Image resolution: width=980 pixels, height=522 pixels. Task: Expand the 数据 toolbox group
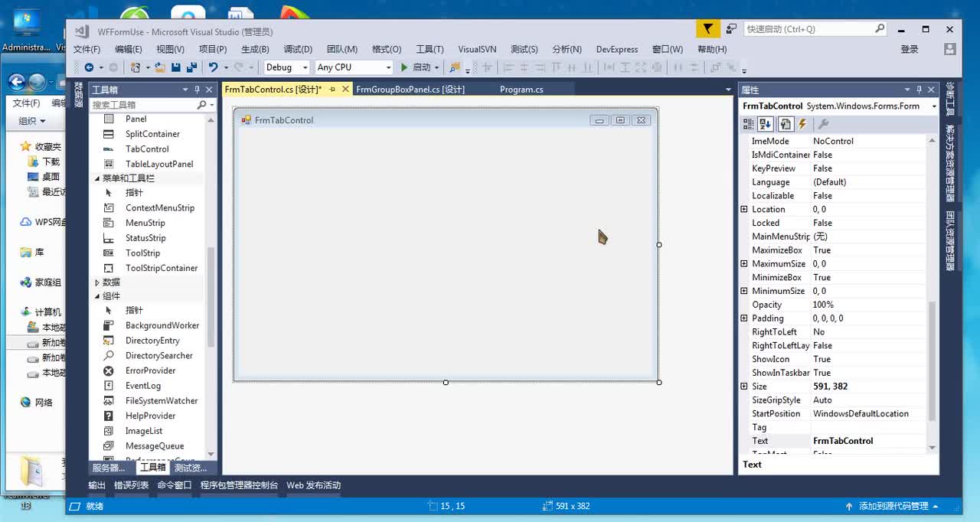coord(97,282)
